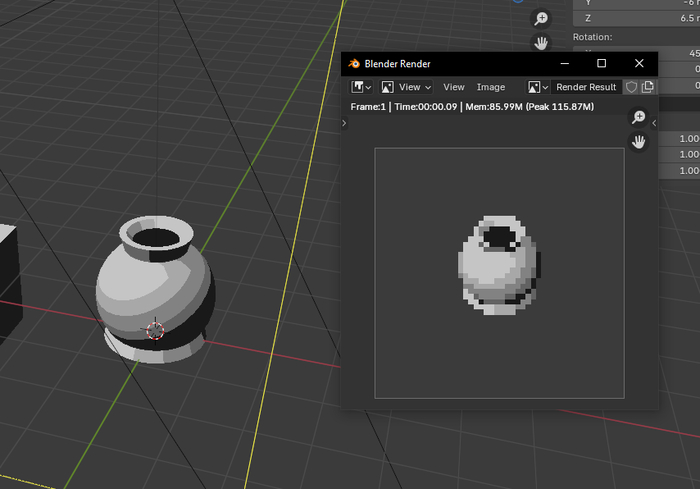700x489 pixels.
Task: Click the new image icon beside Render Result
Action: point(647,87)
